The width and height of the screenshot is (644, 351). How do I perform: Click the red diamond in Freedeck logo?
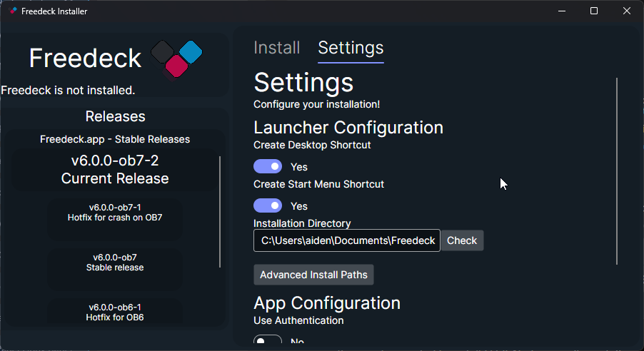[x=176, y=66]
